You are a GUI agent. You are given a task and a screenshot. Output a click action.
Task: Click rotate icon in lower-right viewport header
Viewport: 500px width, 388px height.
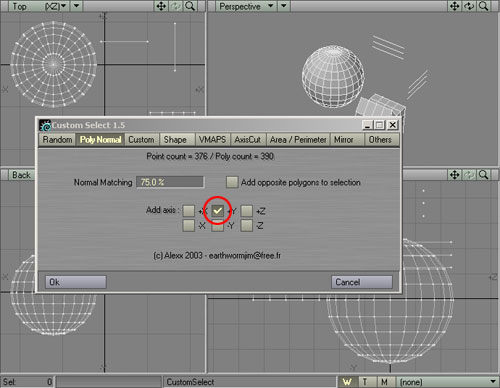(x=469, y=175)
